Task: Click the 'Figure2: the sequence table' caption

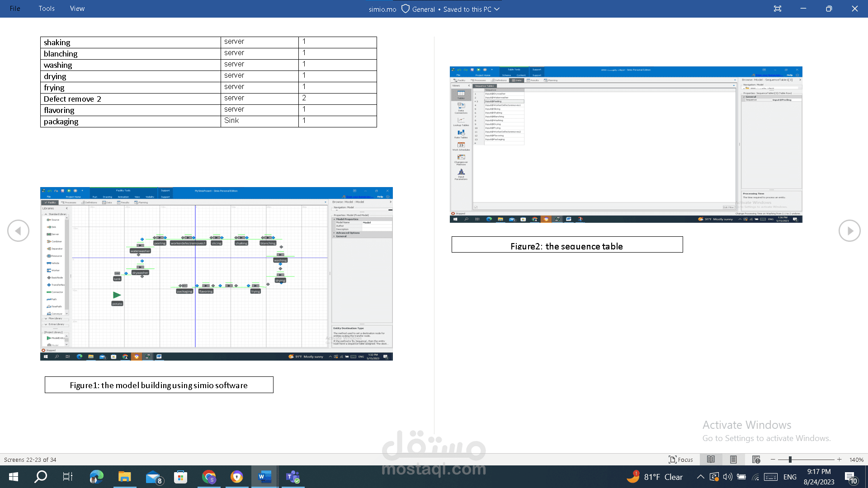Action: tap(567, 245)
